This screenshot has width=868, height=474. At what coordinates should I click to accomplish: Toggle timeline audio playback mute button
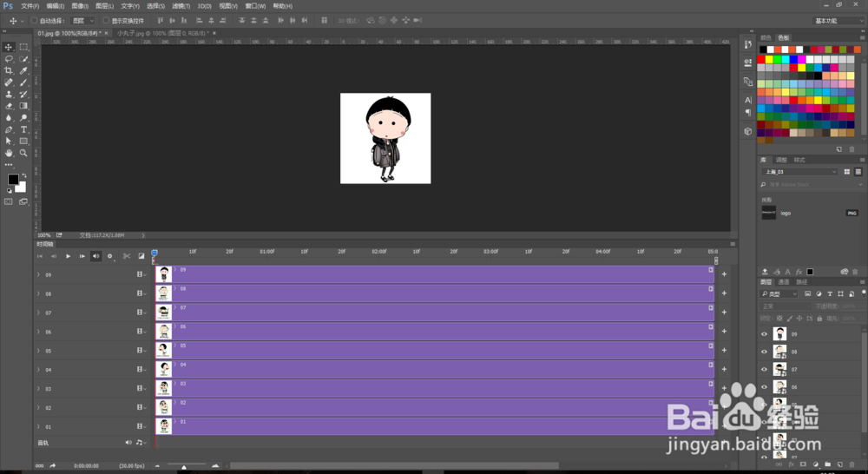coord(95,256)
